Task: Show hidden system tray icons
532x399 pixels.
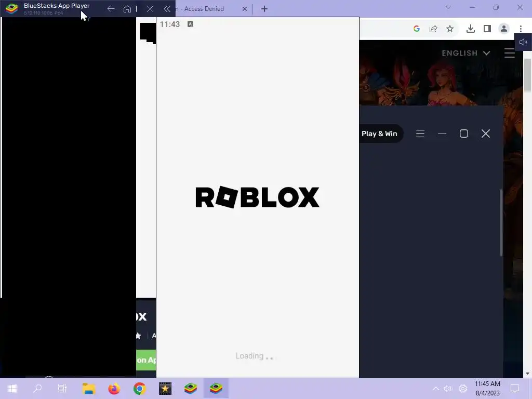Action: (436, 389)
